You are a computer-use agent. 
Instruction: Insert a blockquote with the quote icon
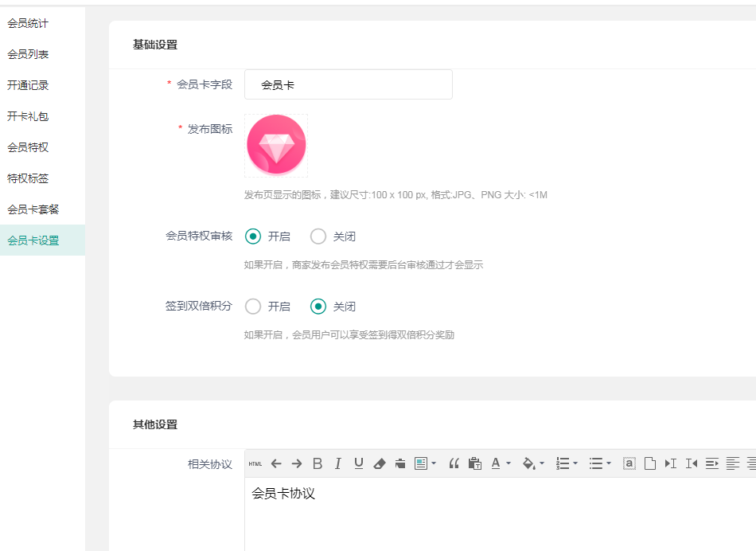pos(454,463)
